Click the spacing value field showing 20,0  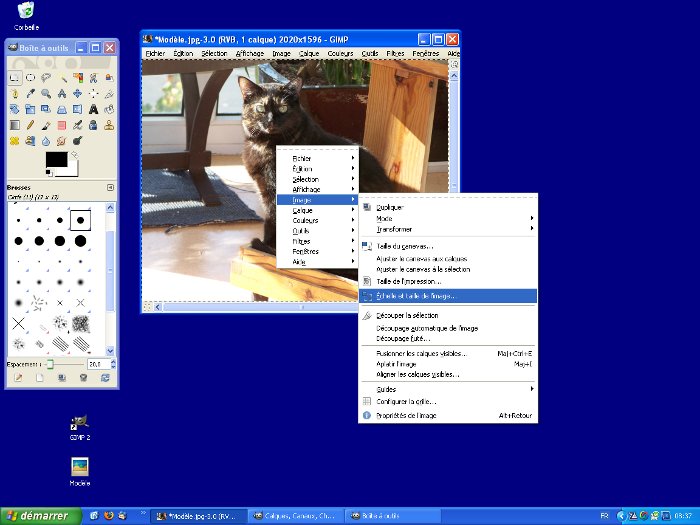tap(99, 364)
